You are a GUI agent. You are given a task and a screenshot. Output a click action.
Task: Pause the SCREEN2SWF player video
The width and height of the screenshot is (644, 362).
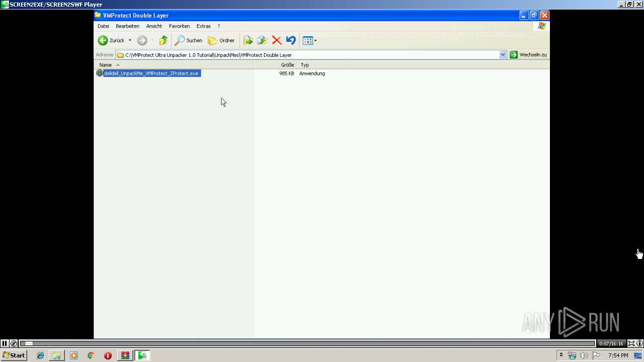coord(5,343)
